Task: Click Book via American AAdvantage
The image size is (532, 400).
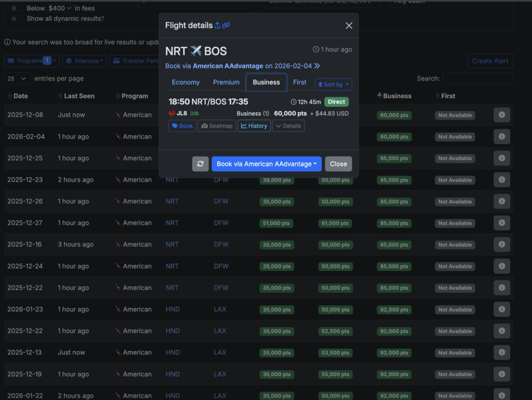Action: (x=266, y=164)
